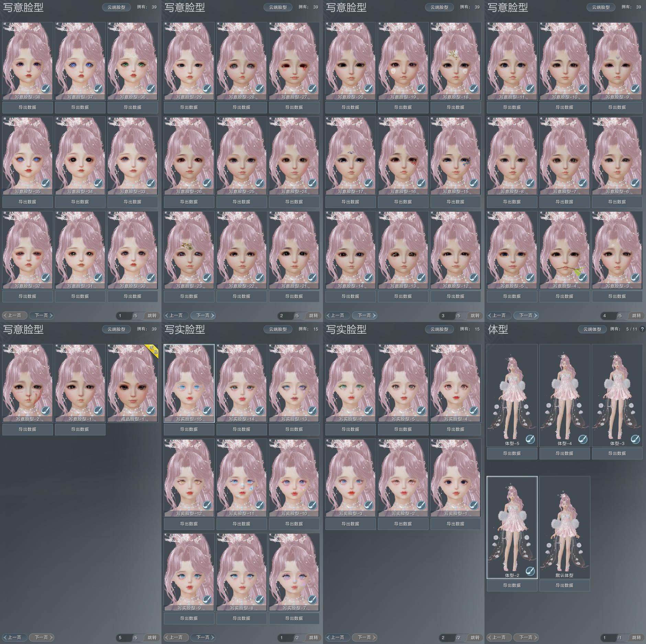The image size is (646, 644).
Task: Click the brush icon on 成品脸型-1 card
Action: (x=151, y=411)
